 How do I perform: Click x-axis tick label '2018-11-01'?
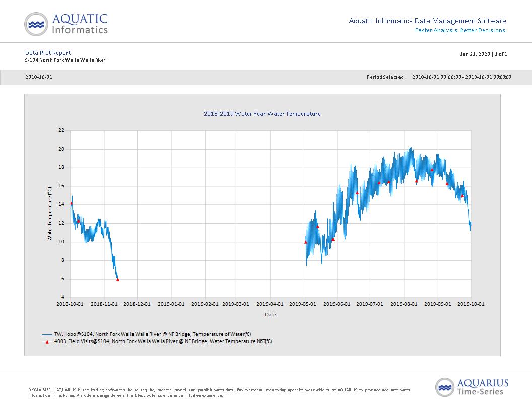coord(104,304)
